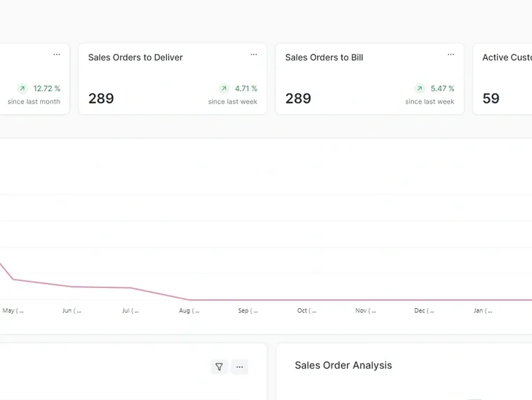Click the 'since last month' label
Screen dimensions: 532x400
pyautogui.click(x=34, y=101)
